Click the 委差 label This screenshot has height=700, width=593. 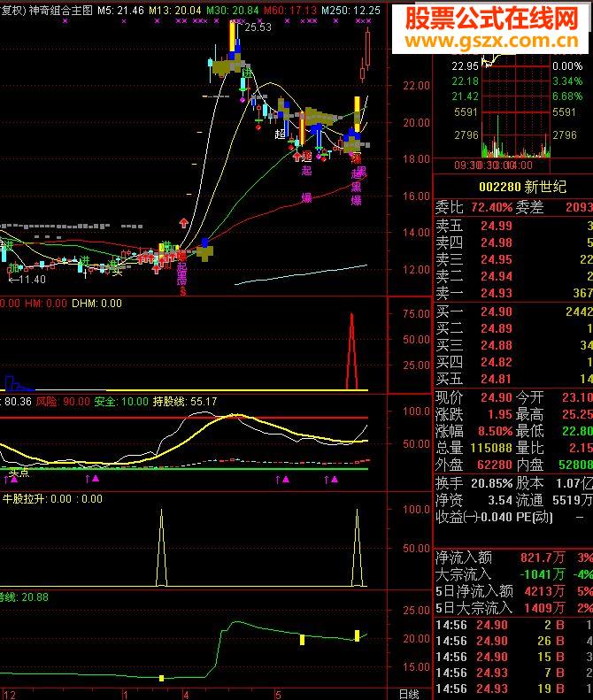coord(529,207)
